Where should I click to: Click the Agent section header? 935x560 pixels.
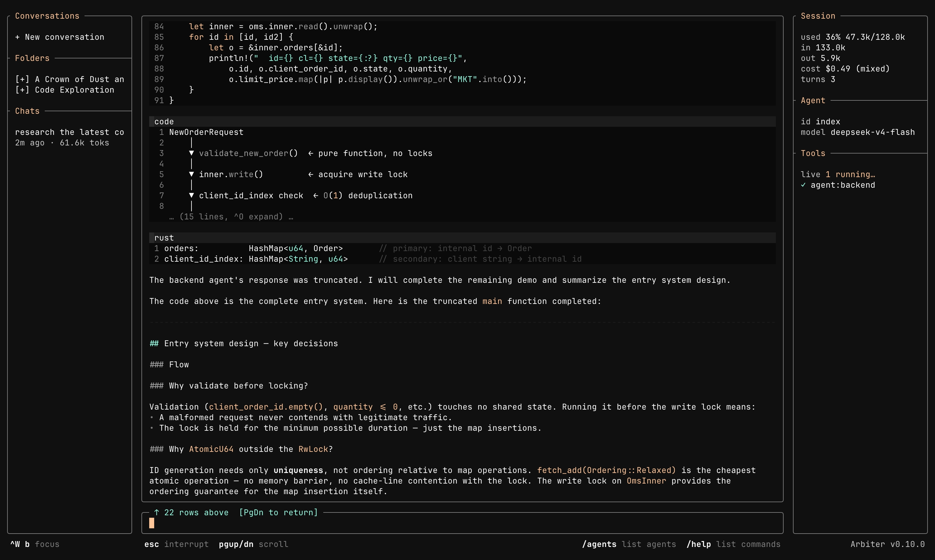(813, 100)
